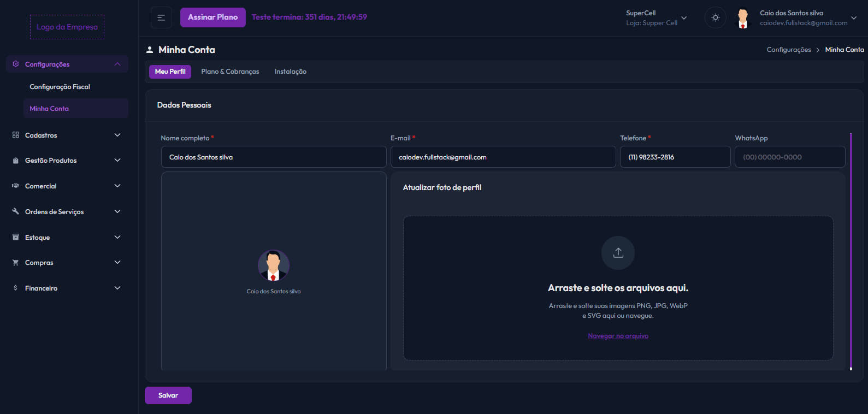Click the Financeiro dollar icon
Screen dimensions: 868x414
click(x=15, y=288)
